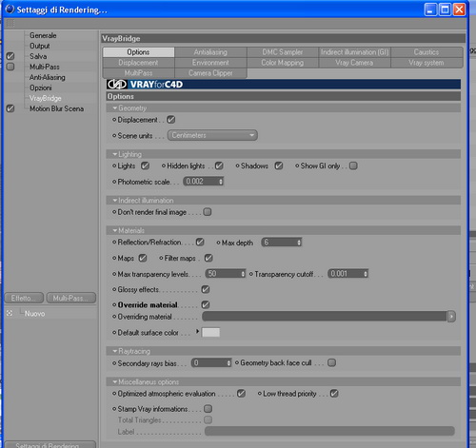Image resolution: width=476 pixels, height=448 pixels.
Task: Select Generale in the settings list
Action: pos(43,35)
